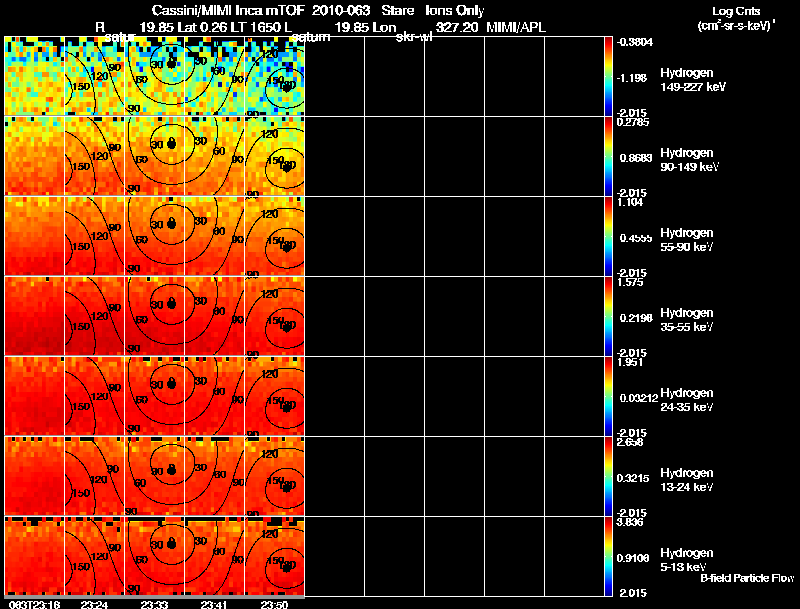The height and width of the screenshot is (609, 800).
Task: Select the 23:50 time axis label
Action: (274, 604)
